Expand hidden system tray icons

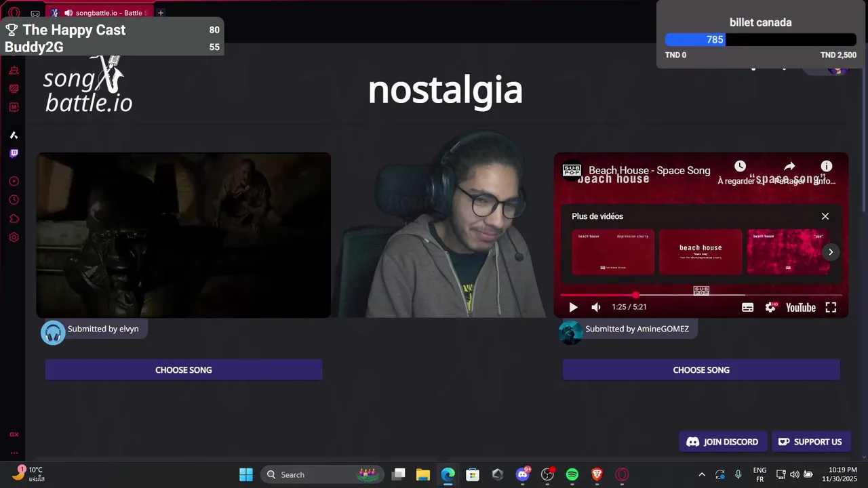(702, 474)
